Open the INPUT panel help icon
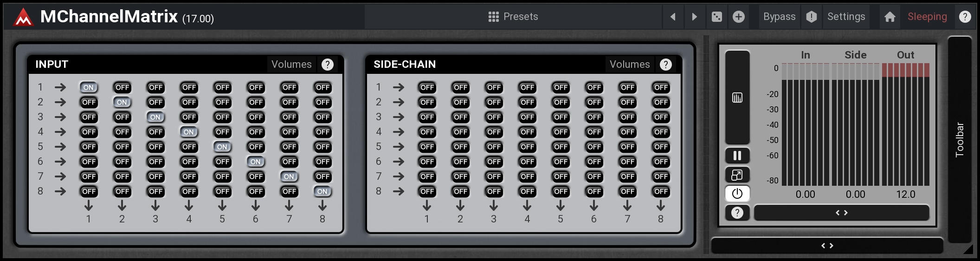 point(328,65)
